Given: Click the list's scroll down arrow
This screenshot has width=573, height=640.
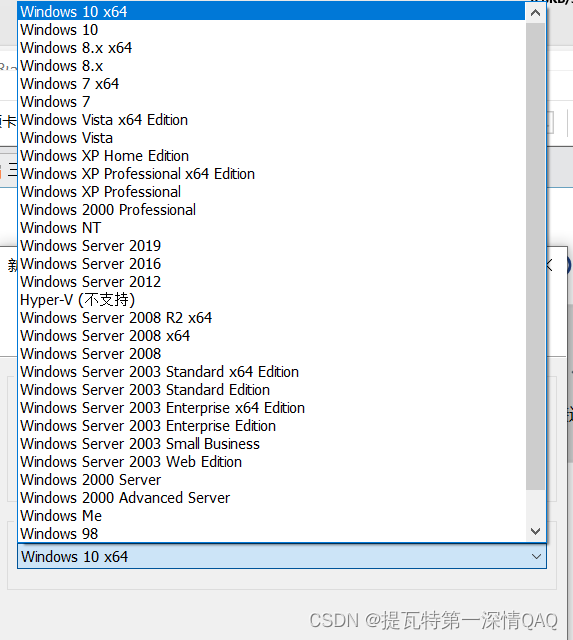Looking at the screenshot, I should pyautogui.click(x=535, y=531).
